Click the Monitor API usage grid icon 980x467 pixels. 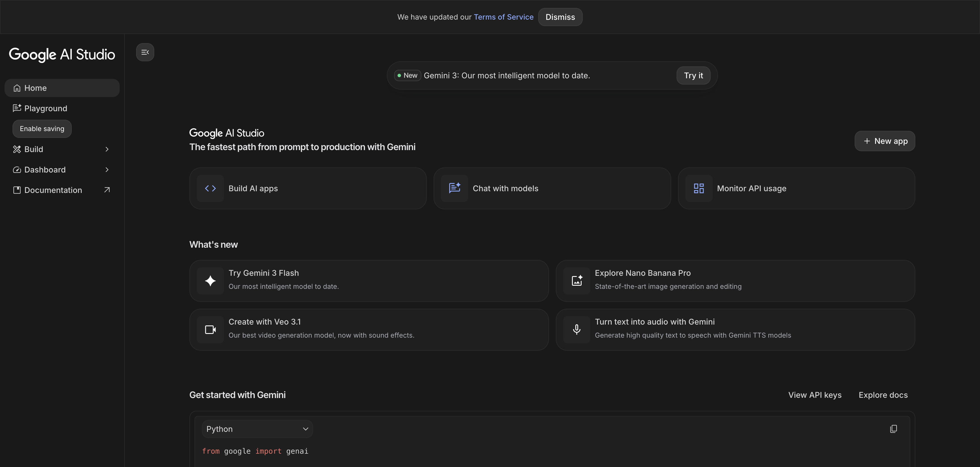(699, 188)
